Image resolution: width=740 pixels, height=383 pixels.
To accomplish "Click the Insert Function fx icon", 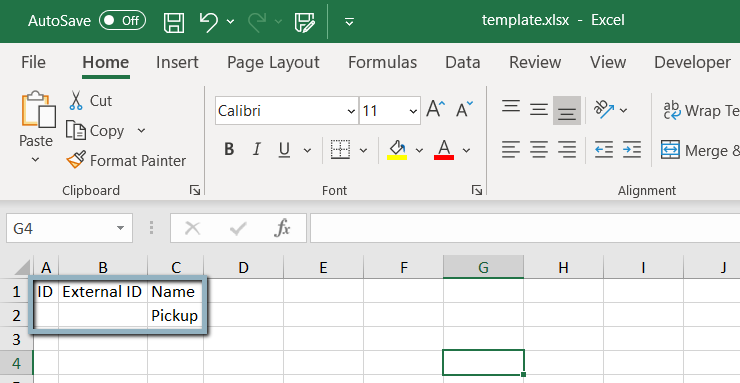I will [282, 228].
